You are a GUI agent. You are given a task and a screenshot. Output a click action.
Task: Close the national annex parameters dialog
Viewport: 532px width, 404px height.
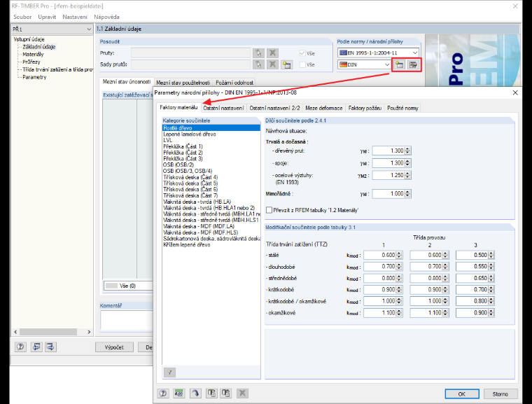[x=515, y=92]
